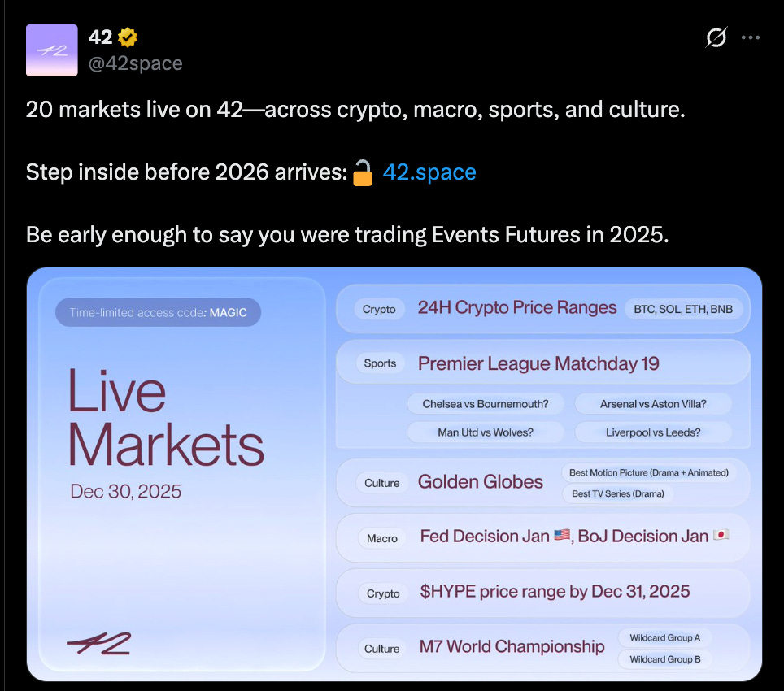Click the 42 logo in the image
Image resolution: width=784 pixels, height=691 pixels.
coord(99,643)
